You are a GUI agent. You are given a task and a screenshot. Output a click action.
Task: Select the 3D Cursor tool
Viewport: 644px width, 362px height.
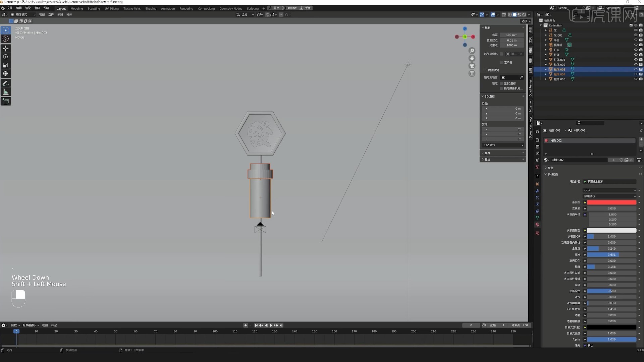pos(6,39)
